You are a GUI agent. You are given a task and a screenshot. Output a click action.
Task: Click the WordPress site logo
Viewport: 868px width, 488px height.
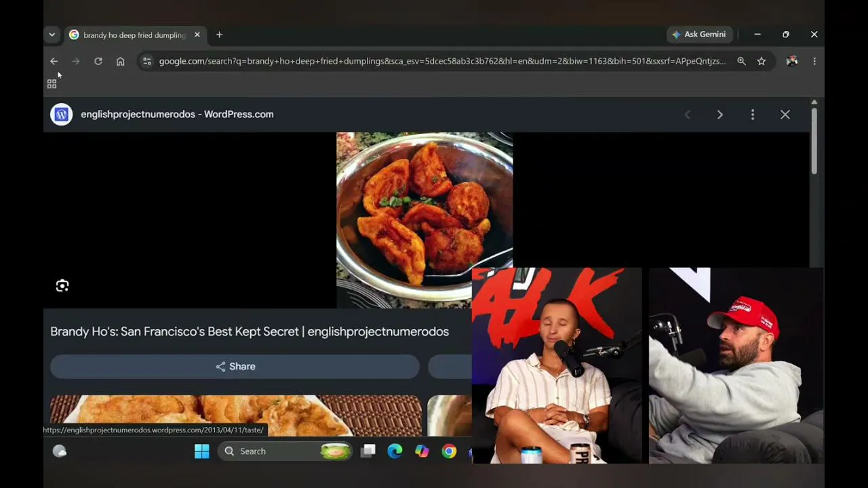click(61, 115)
